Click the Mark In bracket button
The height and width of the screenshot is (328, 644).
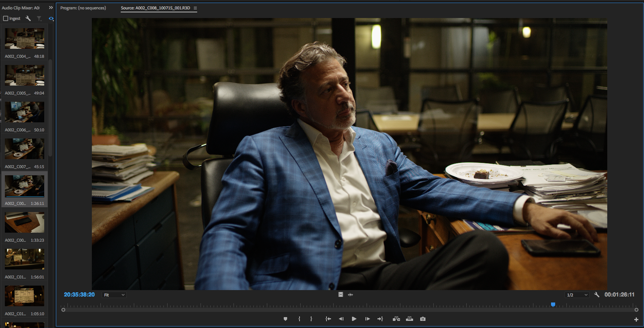tap(299, 319)
